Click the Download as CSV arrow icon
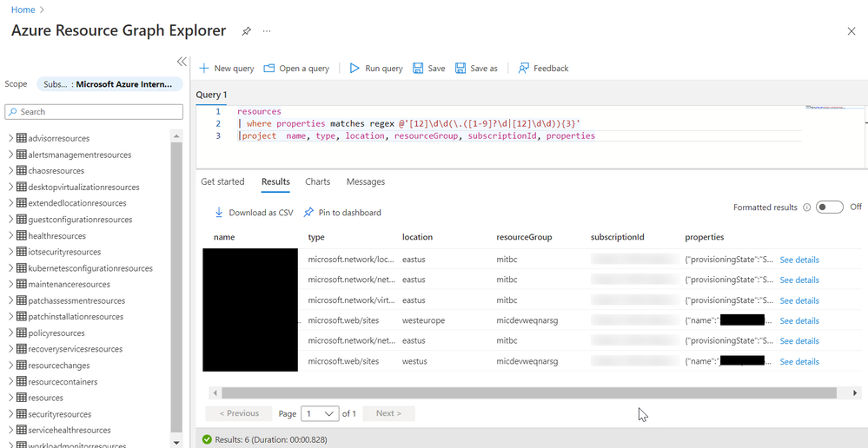This screenshot has width=868, height=448. (219, 213)
